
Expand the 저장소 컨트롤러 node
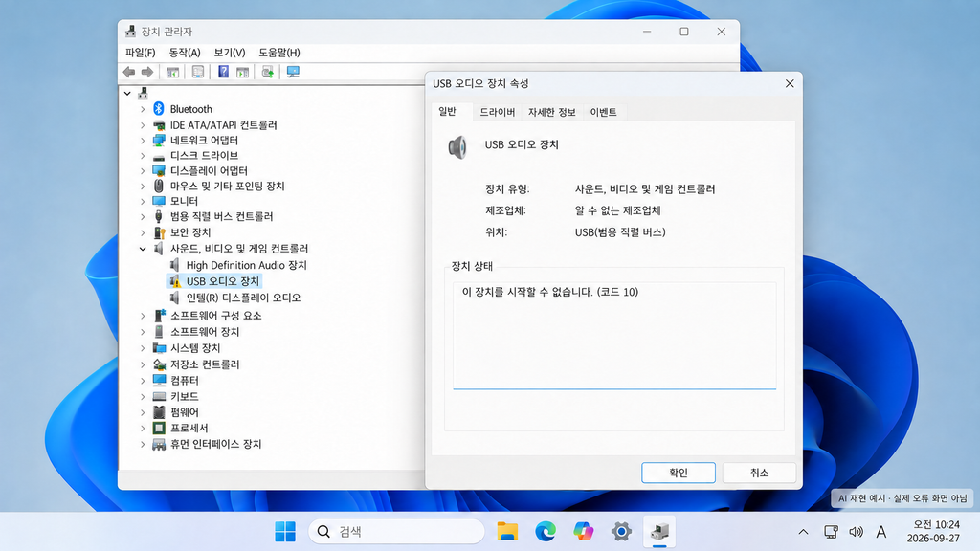pos(143,364)
